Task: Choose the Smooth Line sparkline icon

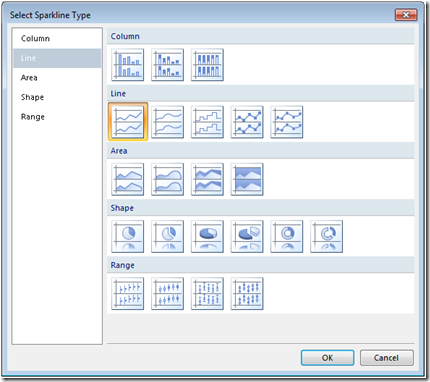Action: point(167,122)
